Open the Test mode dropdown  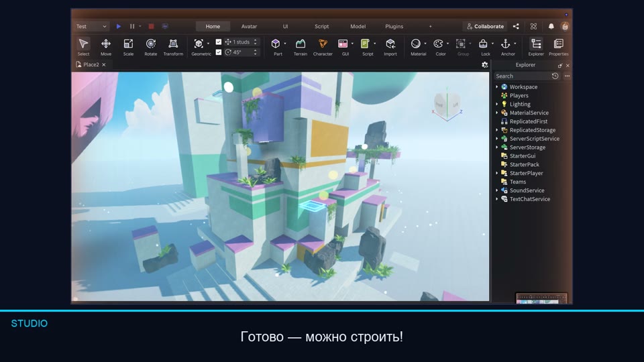coord(92,26)
